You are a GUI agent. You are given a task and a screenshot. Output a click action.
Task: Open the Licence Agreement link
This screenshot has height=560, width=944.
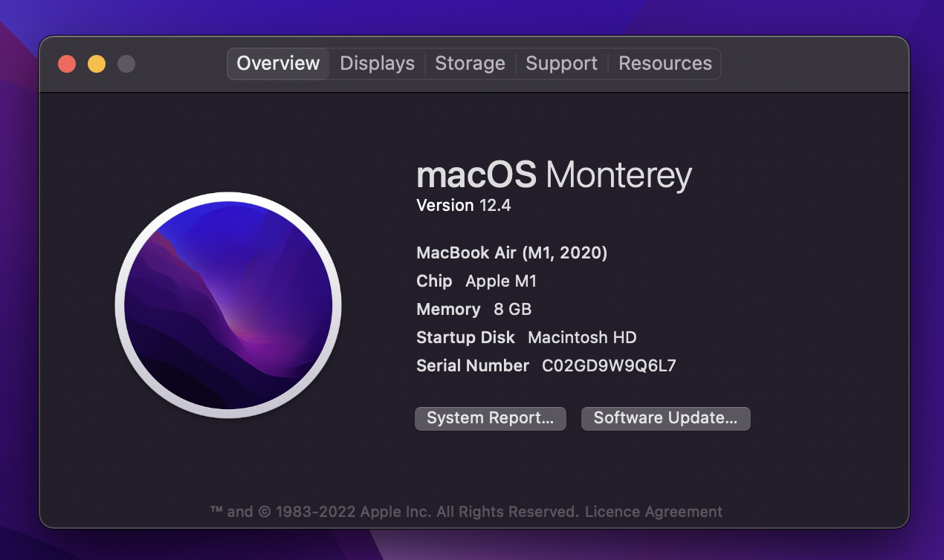(653, 512)
